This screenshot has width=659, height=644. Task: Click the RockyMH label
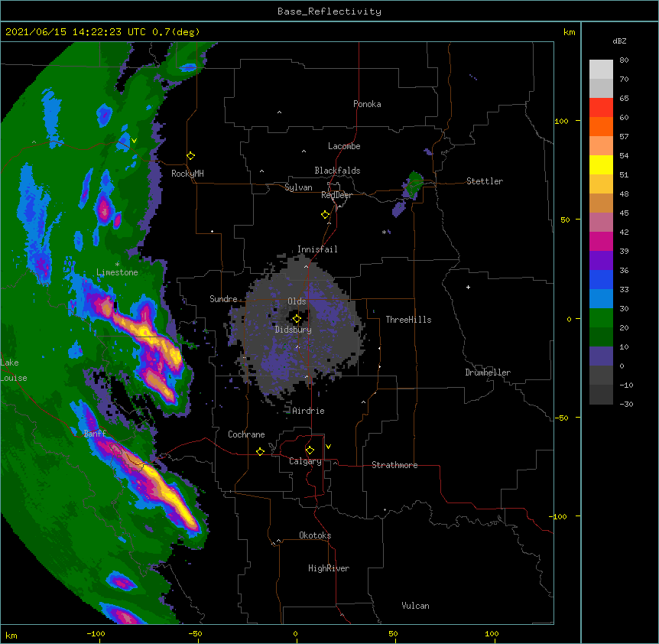tap(187, 174)
